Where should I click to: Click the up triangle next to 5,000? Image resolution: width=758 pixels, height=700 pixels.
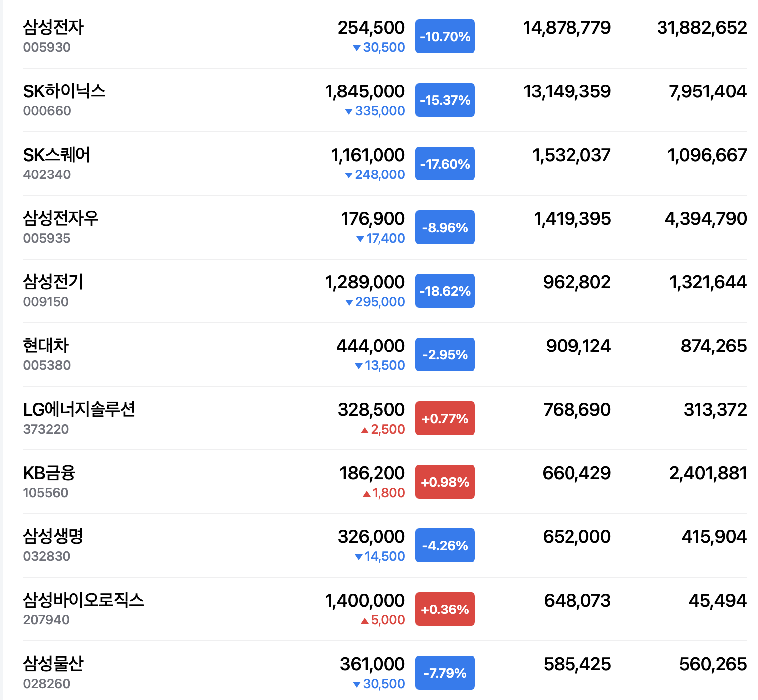point(365,620)
